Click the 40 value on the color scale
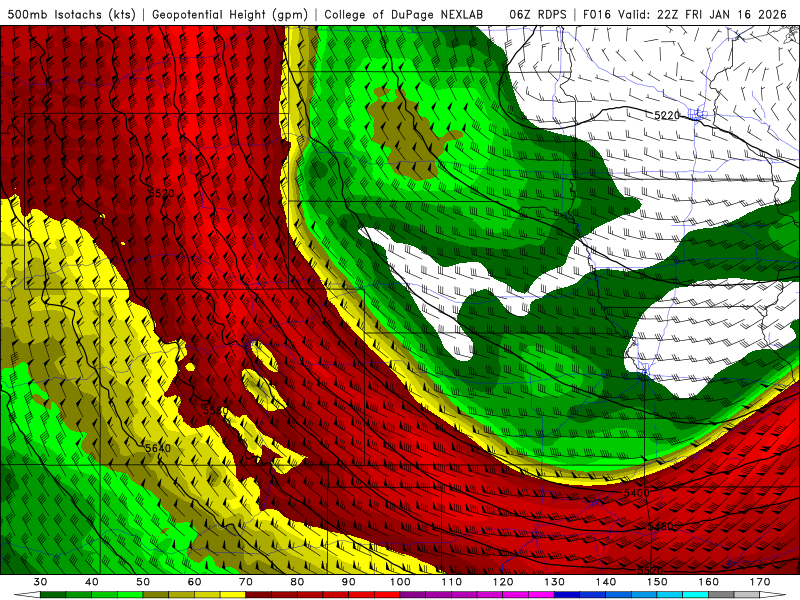The image size is (800, 600). point(92,582)
